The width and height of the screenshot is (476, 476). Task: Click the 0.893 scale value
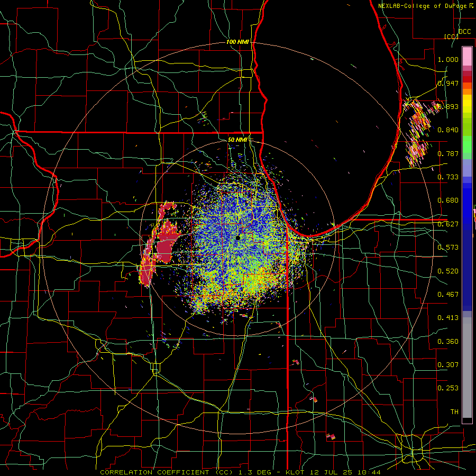[448, 106]
